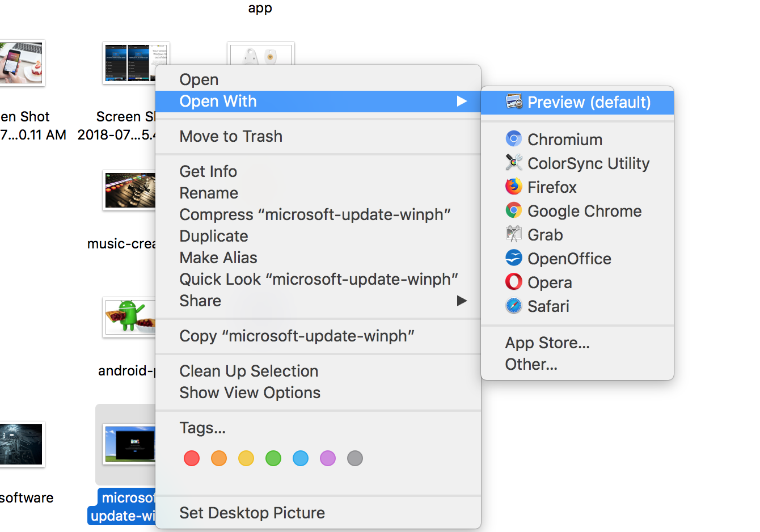This screenshot has height=532, width=760.
Task: Click Other... to browse for applications
Action: point(531,364)
